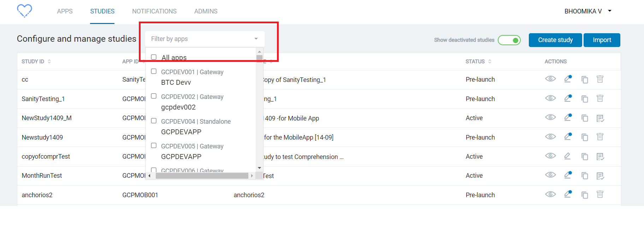Delete the cc study
This screenshot has width=644, height=229.
pos(600,79)
